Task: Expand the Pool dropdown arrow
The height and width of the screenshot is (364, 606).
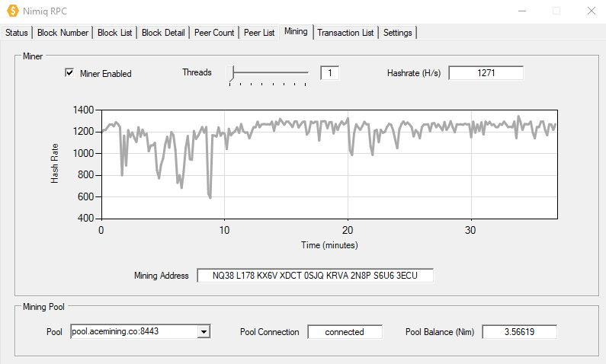Action: pyautogui.click(x=204, y=331)
